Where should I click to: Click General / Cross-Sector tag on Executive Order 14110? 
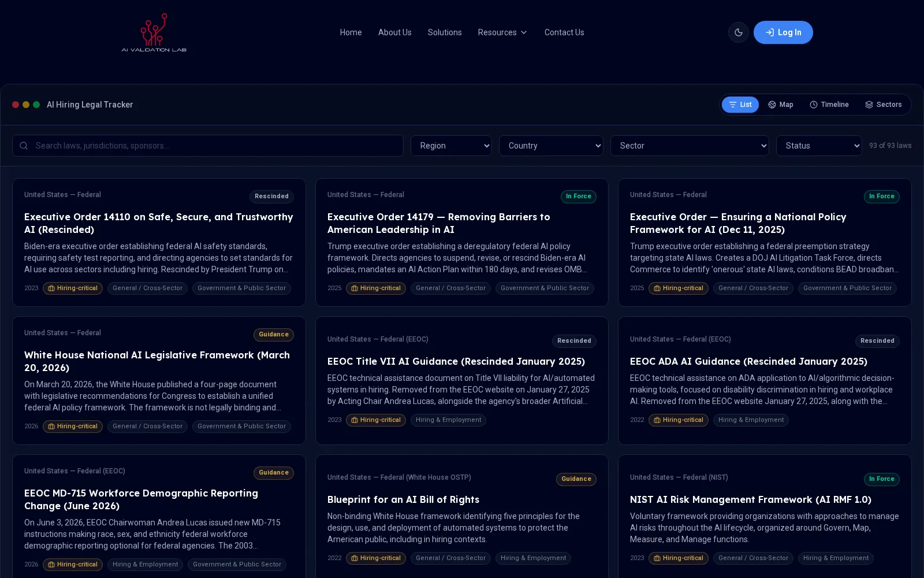click(147, 288)
